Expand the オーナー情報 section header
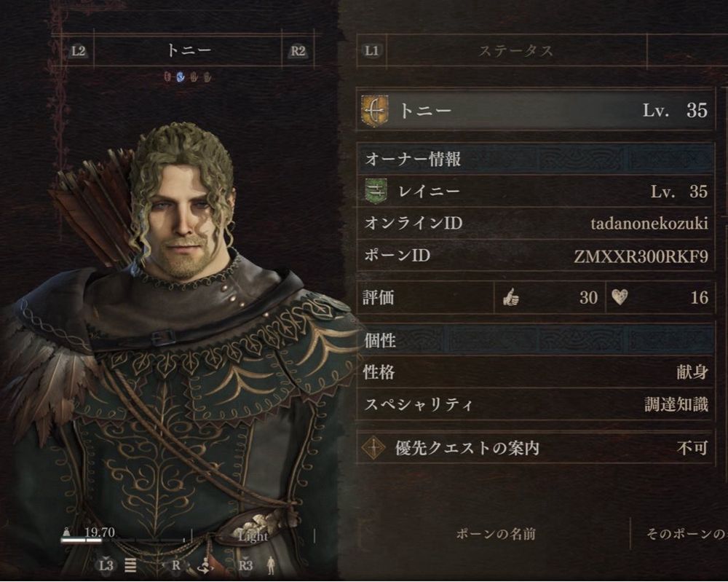Image resolution: width=728 pixels, height=582 pixels. pyautogui.click(x=535, y=159)
